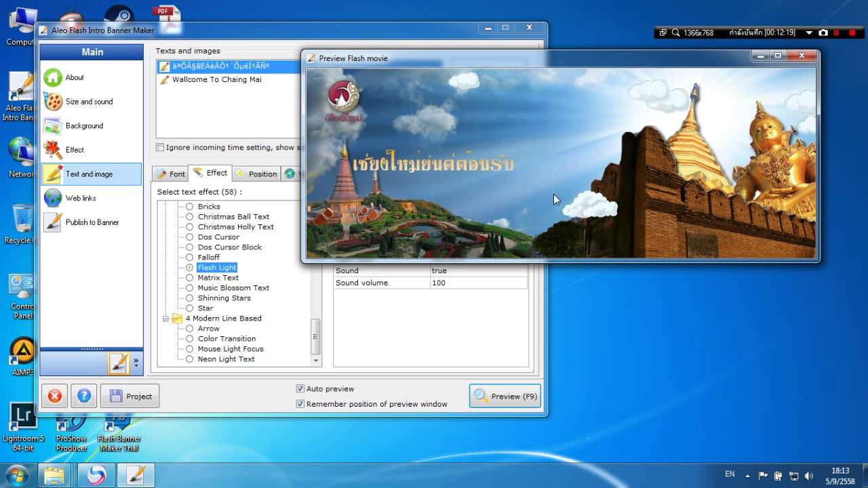Select the Bricks text effect
This screenshot has width=868, height=488.
tap(209, 206)
